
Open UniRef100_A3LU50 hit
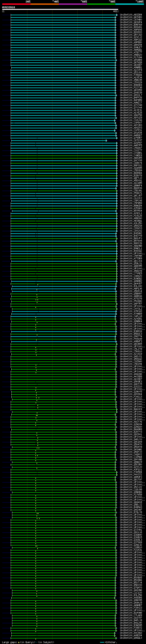coord(131,223)
